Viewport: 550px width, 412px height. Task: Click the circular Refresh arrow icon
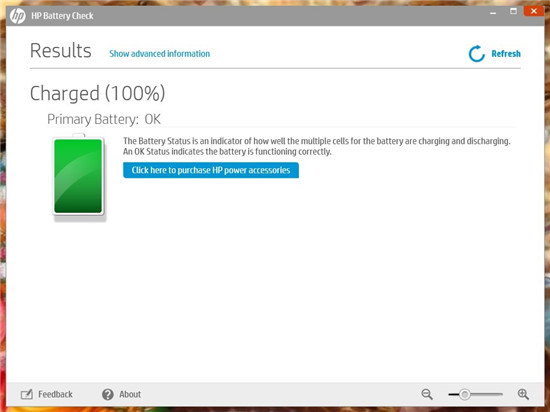pyautogui.click(x=477, y=54)
